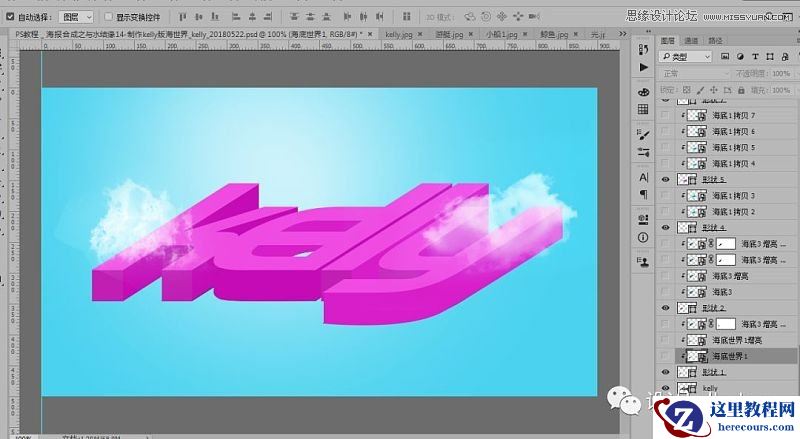Screen dimensions: 800x439
Task: Click the 形状 5 layer name
Action: [x=714, y=179]
